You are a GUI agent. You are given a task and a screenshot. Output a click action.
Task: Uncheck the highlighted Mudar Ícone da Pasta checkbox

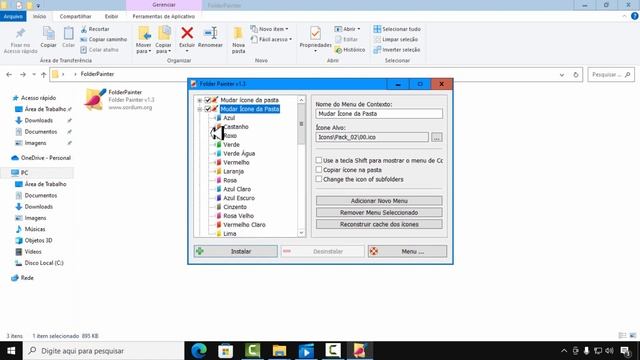pyautogui.click(x=207, y=109)
